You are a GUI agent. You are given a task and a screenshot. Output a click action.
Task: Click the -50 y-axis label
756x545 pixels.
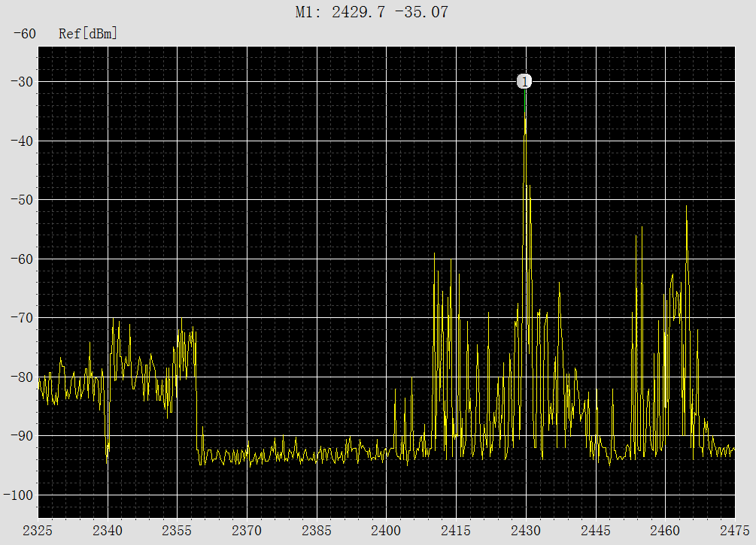pos(22,200)
